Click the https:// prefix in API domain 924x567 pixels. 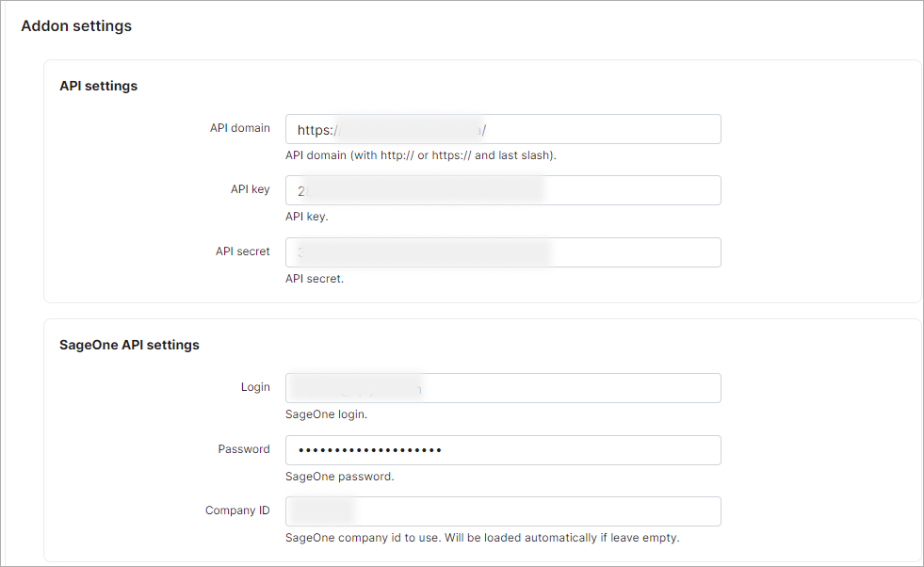tap(314, 129)
